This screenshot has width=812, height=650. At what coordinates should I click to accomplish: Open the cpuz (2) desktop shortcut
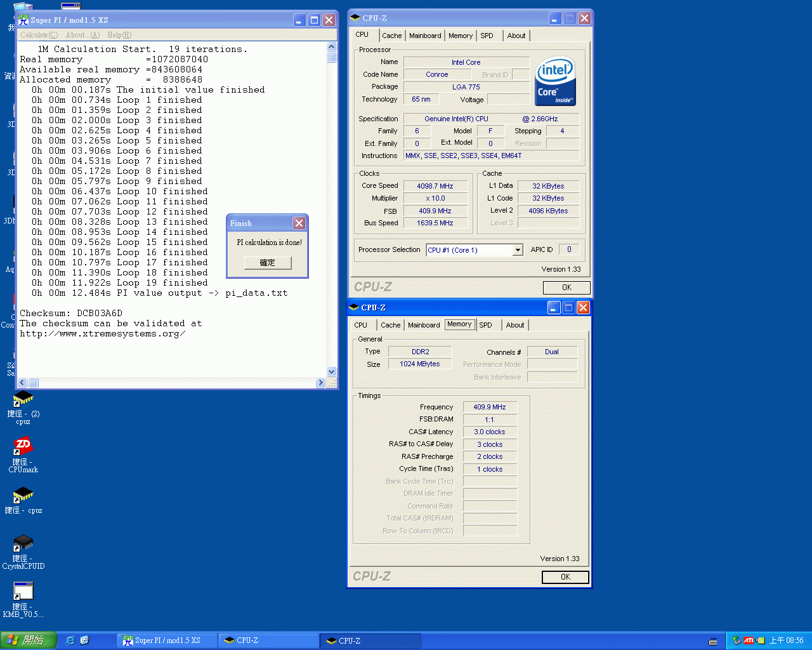(23, 406)
